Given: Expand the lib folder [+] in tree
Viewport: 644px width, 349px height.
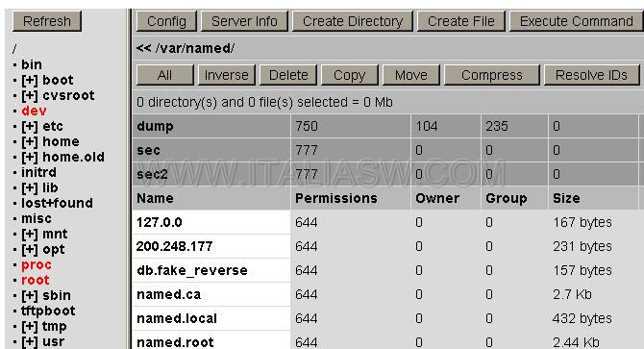Looking at the screenshot, I should (30, 188).
